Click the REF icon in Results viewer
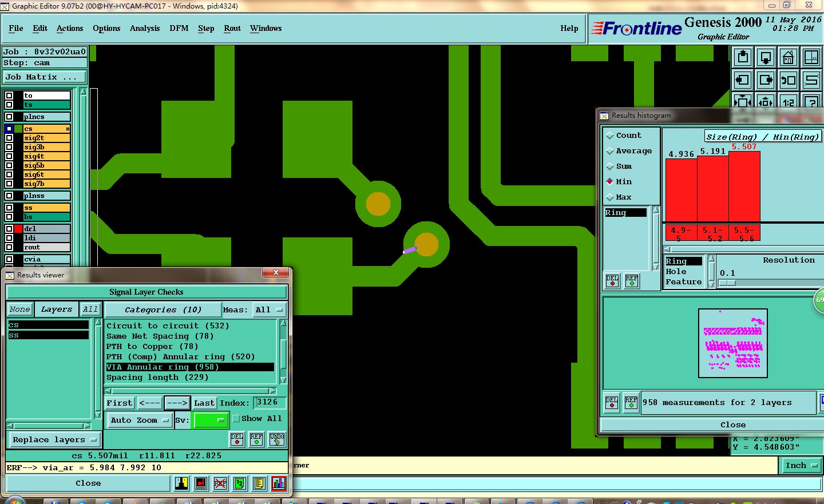This screenshot has height=504, width=824. click(256, 439)
